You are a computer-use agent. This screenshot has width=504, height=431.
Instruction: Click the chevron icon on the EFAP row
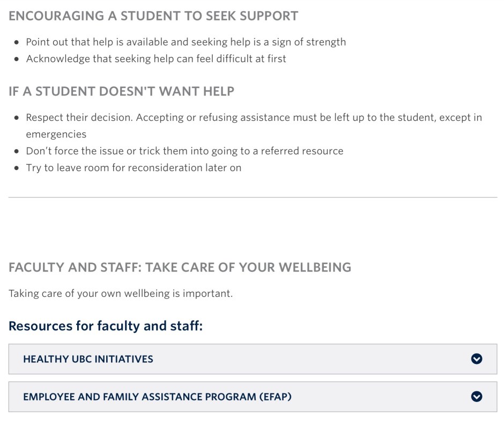point(476,397)
